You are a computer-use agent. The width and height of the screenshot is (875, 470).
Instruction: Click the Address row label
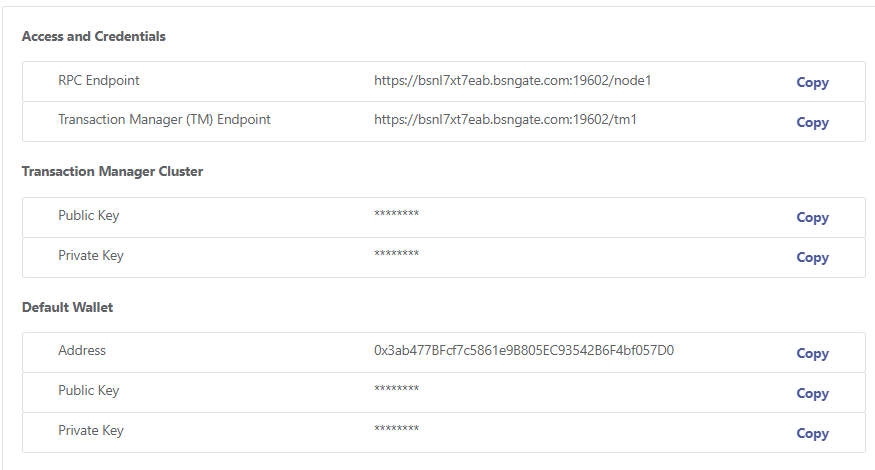pos(81,351)
